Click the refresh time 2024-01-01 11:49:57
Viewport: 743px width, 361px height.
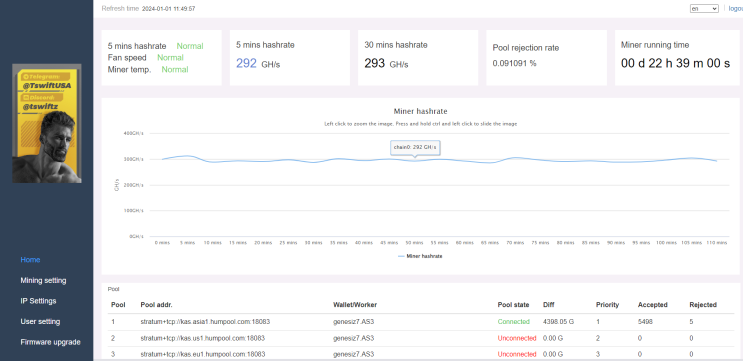click(x=169, y=9)
